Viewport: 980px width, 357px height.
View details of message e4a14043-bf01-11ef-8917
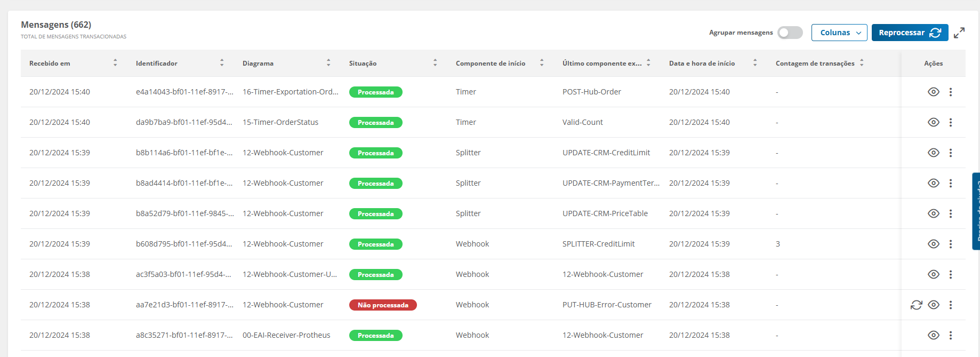tap(933, 92)
